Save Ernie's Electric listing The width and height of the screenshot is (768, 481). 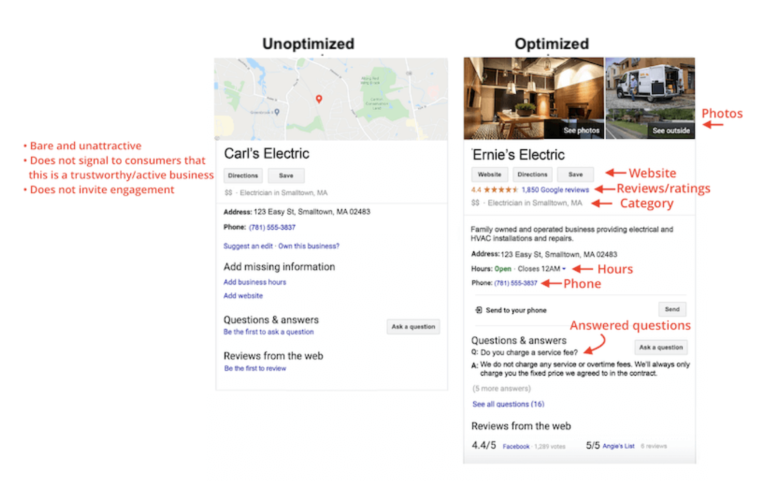coord(575,174)
